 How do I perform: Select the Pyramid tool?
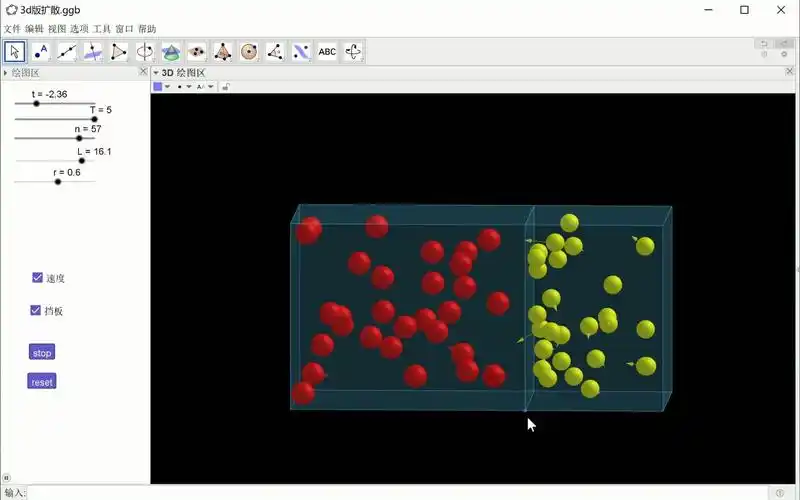[223, 52]
